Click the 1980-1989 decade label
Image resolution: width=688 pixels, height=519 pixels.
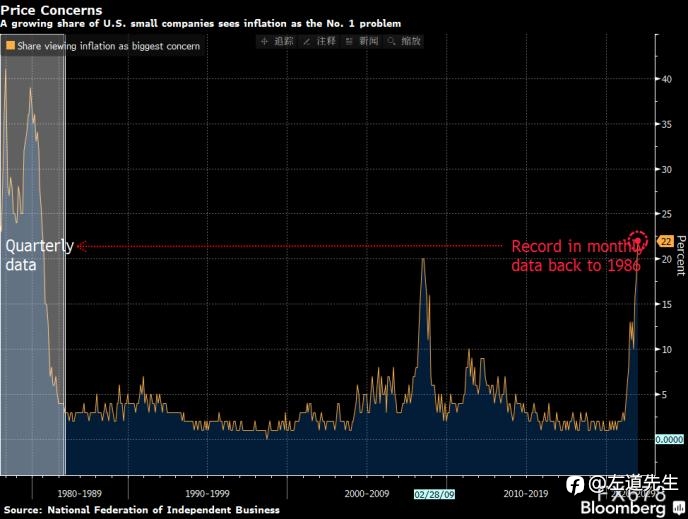tap(79, 494)
